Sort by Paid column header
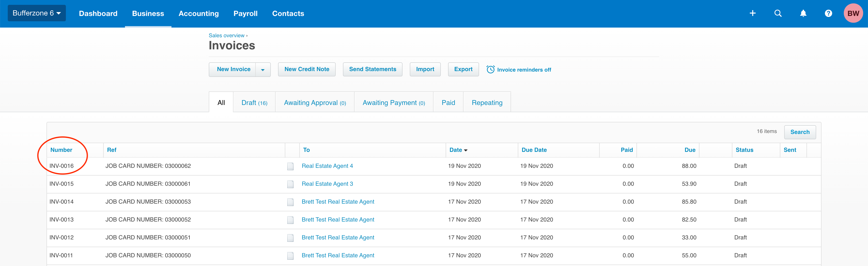 pyautogui.click(x=627, y=150)
